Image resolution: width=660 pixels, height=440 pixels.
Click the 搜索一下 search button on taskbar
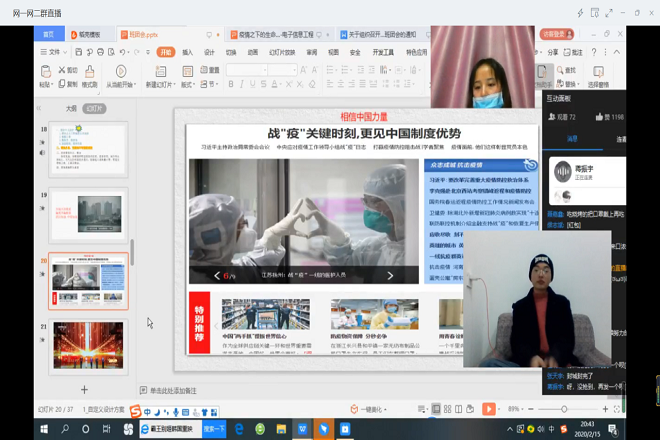pyautogui.click(x=214, y=429)
